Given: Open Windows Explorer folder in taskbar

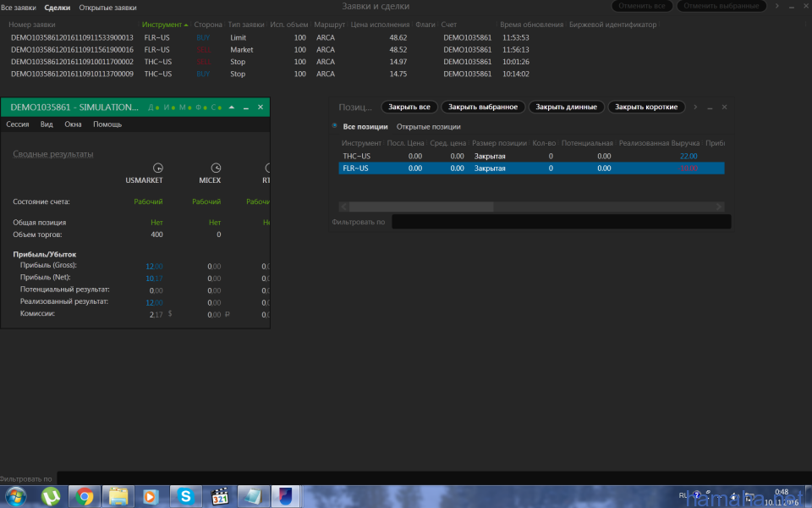Looking at the screenshot, I should [118, 496].
